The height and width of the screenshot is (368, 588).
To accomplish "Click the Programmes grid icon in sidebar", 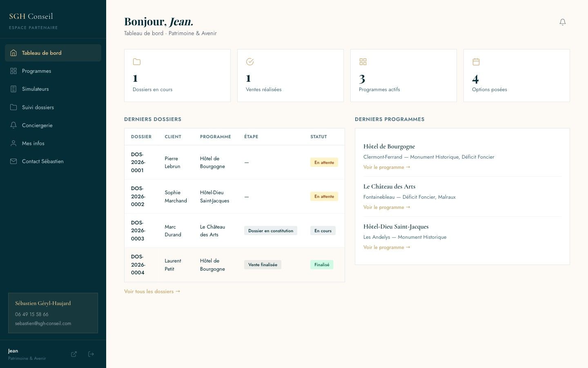I will click(x=13, y=71).
